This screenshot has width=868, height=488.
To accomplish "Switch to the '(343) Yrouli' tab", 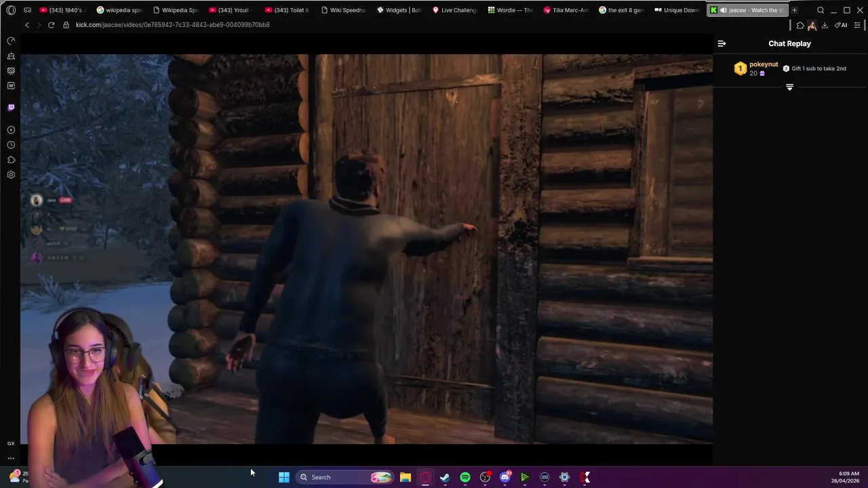I will point(231,10).
